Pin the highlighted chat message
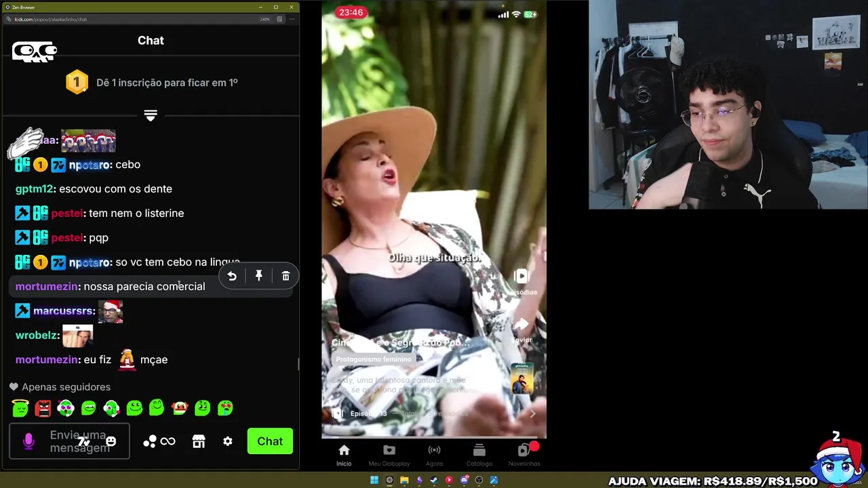 click(x=258, y=276)
